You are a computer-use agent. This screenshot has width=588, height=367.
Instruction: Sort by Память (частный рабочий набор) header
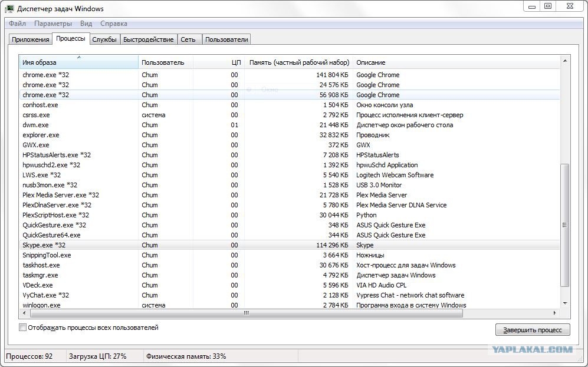coord(299,62)
